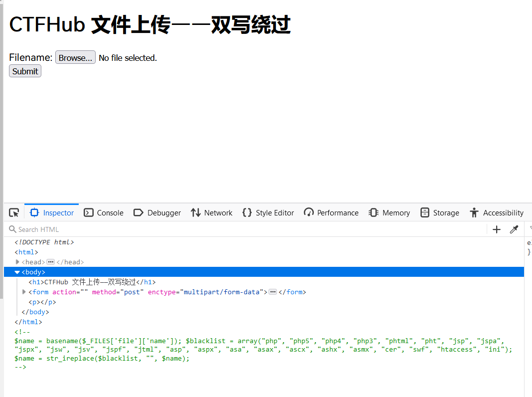
Task: Click the Style Editor braces icon
Action: [247, 212]
